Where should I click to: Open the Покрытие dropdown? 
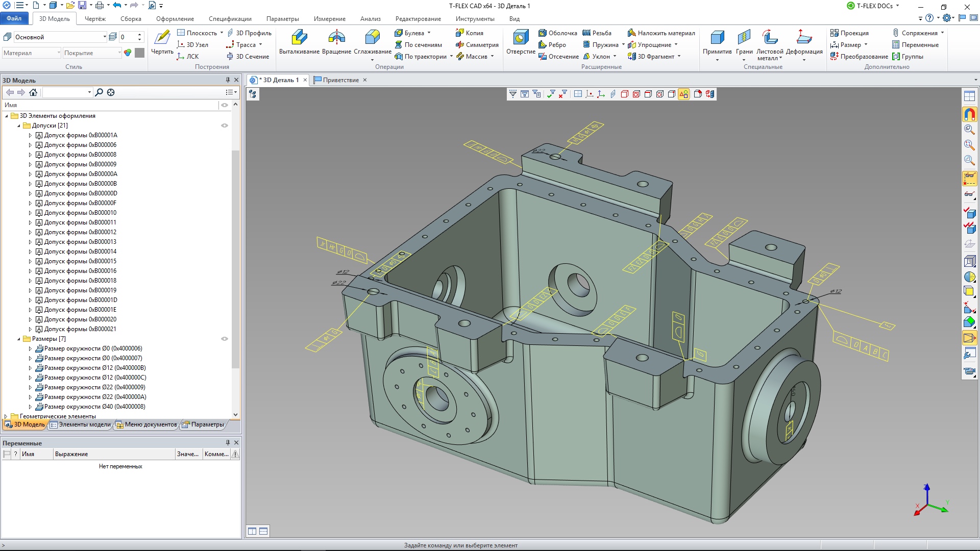(119, 53)
